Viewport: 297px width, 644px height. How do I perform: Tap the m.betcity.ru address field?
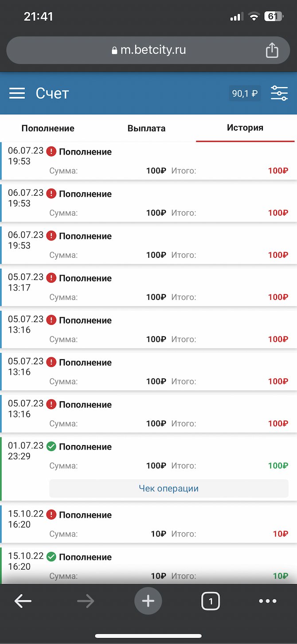153,50
